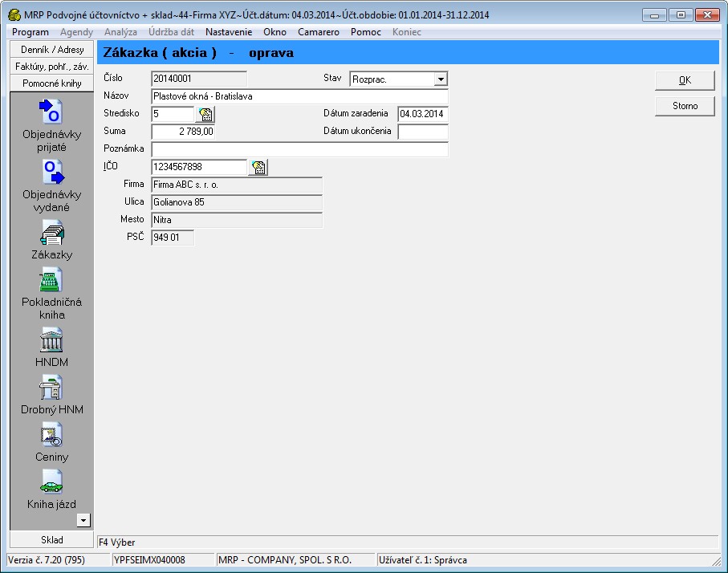728x573 pixels.
Task: Click the Stredisko lookup icon button
Action: 205,114
